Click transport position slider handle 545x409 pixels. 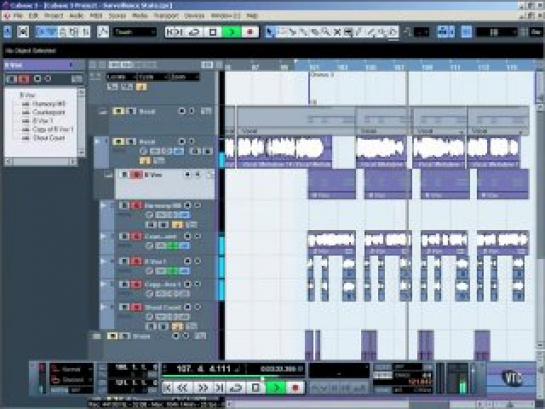(x=262, y=377)
